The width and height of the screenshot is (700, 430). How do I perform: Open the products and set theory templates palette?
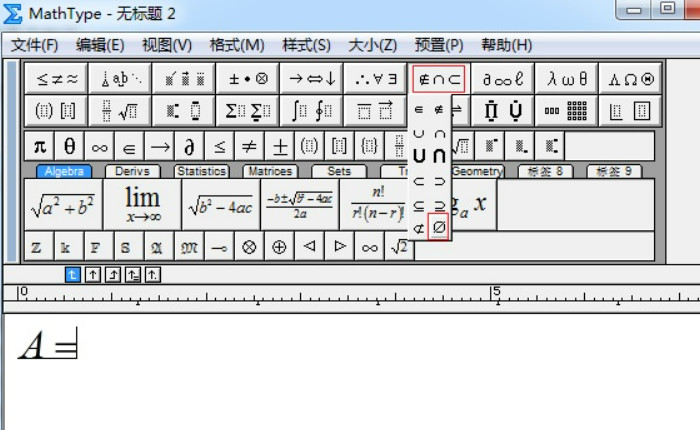(503, 110)
